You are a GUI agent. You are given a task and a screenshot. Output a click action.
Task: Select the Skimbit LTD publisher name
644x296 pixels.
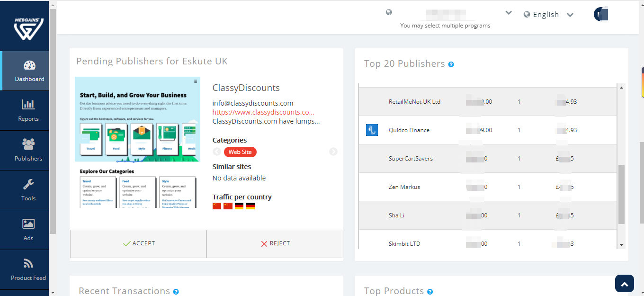[x=404, y=244]
